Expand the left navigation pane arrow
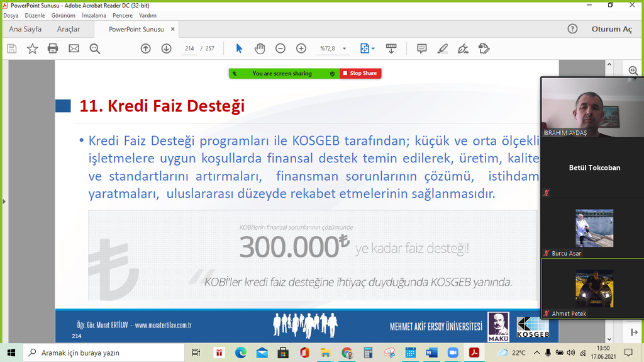 3,201
